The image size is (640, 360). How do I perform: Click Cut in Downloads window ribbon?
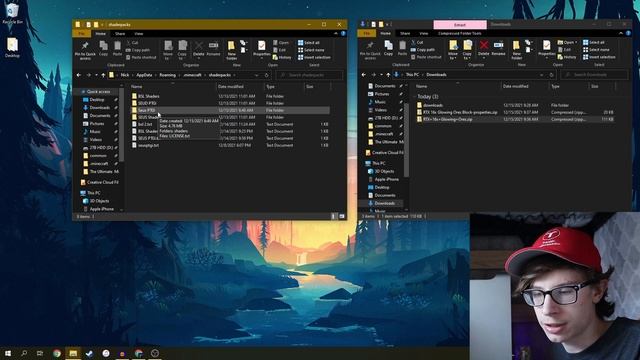[418, 42]
